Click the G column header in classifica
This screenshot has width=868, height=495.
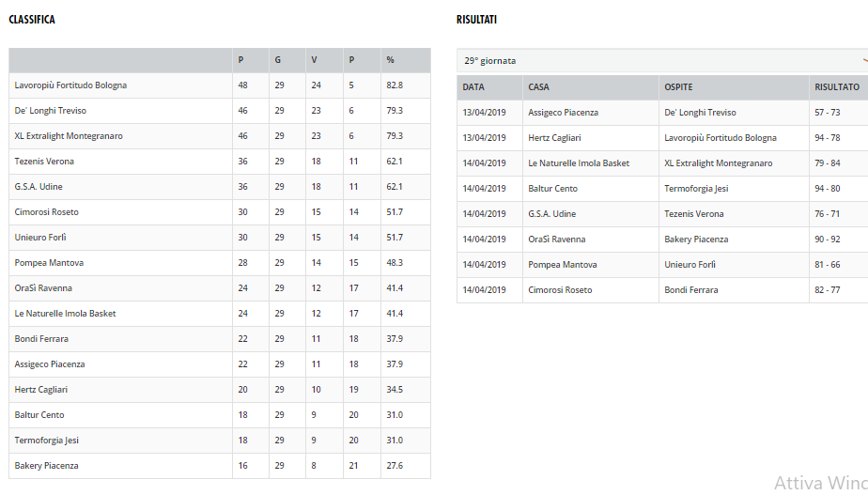tap(278, 60)
